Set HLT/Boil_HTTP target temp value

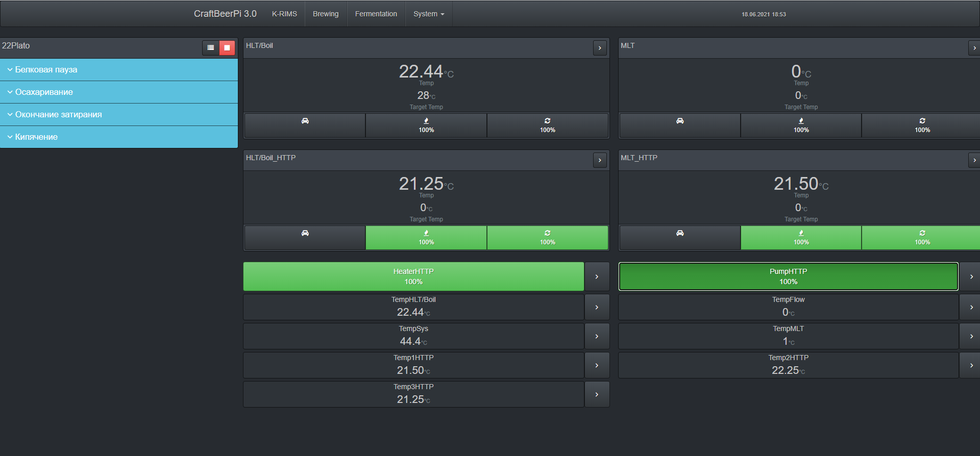426,208
